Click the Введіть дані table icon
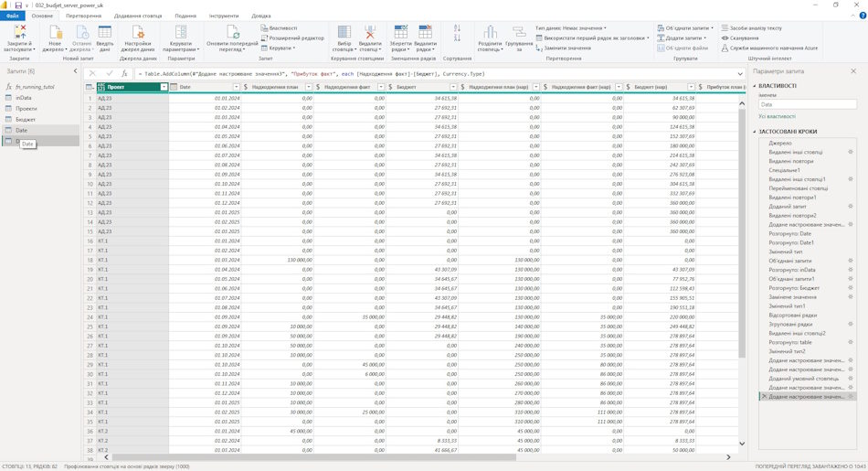The width and height of the screenshot is (868, 471). pos(105,32)
